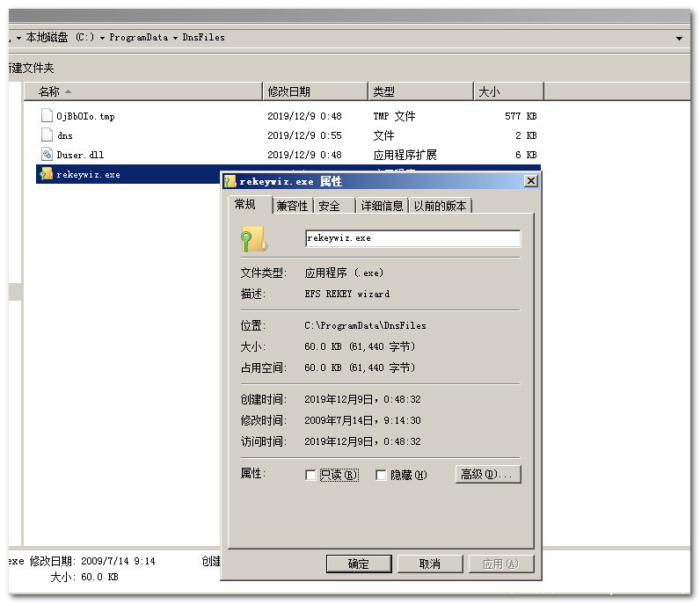Click the 访问时间 value in dialog
The height and width of the screenshot is (604, 700).
tap(362, 441)
